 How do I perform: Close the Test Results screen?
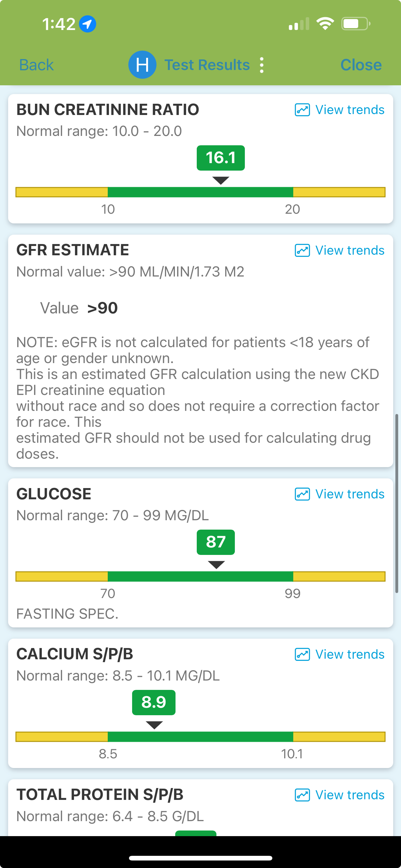click(361, 65)
